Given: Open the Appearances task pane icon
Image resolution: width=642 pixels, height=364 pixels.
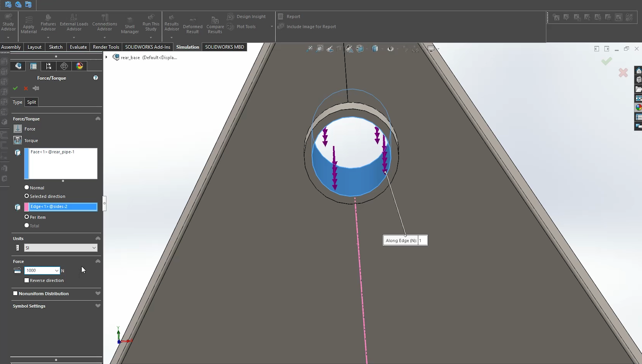Looking at the screenshot, I should 639,108.
